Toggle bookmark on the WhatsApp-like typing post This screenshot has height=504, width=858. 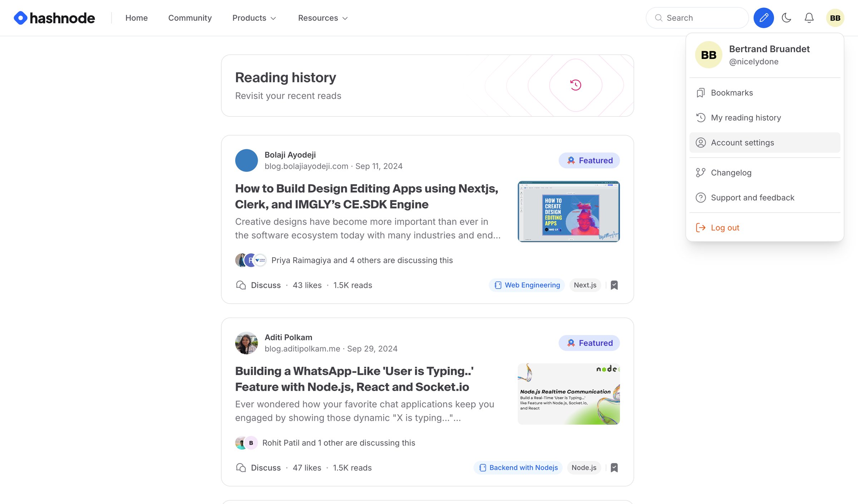(614, 468)
